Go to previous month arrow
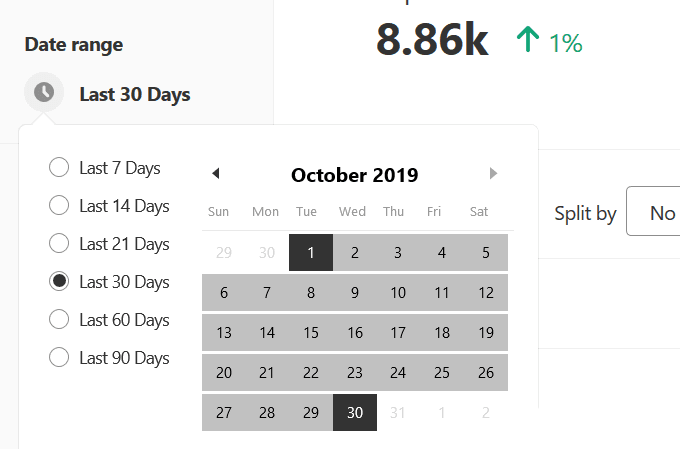The width and height of the screenshot is (680, 449). click(x=215, y=173)
